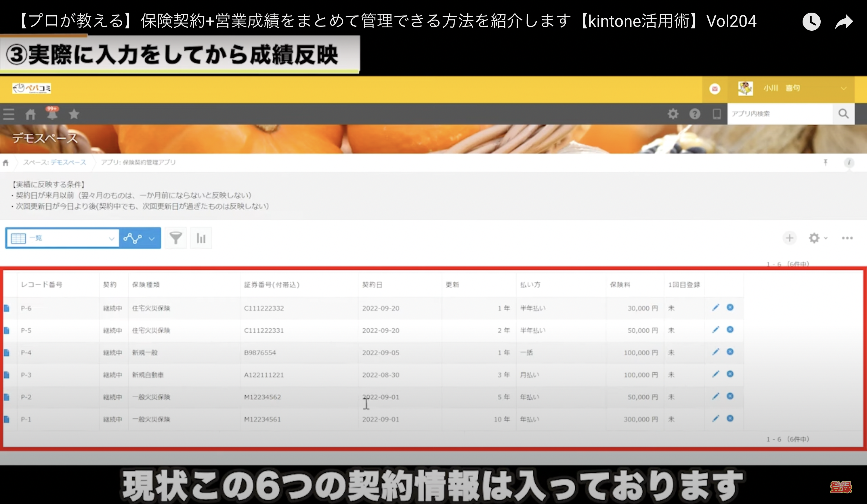Image resolution: width=867 pixels, height=504 pixels.
Task: Click the アプリ内検索 search field
Action: point(780,114)
